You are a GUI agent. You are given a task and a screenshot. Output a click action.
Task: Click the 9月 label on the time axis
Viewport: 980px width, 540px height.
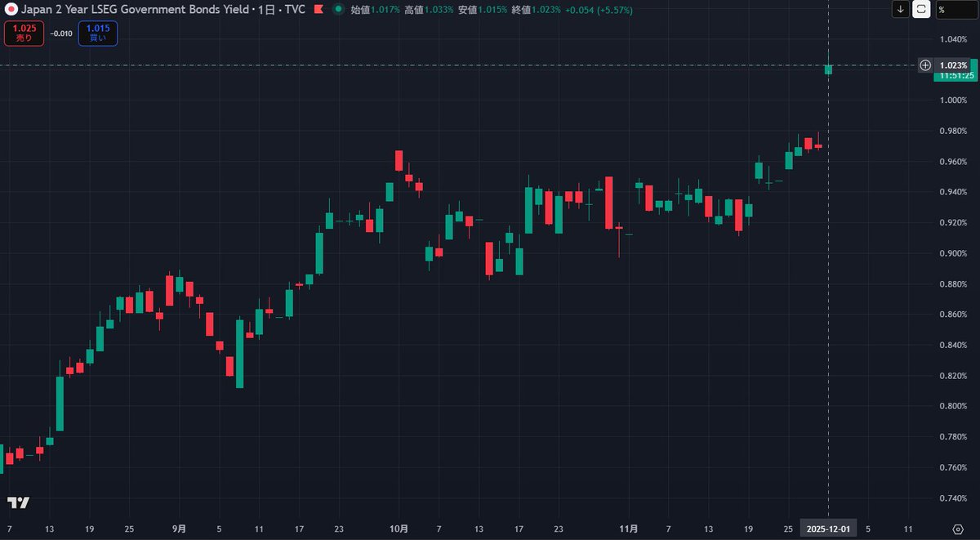179,529
